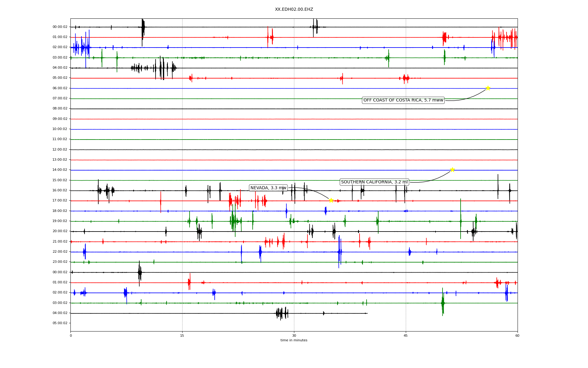Click the 45 tick label on x-axis
The width and height of the screenshot is (588, 368).
pyautogui.click(x=406, y=335)
